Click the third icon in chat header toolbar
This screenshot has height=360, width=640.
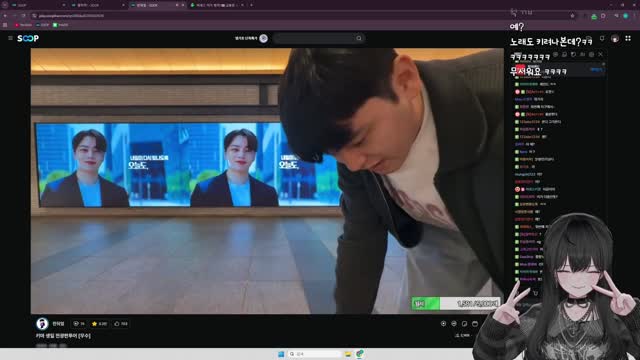(573, 54)
